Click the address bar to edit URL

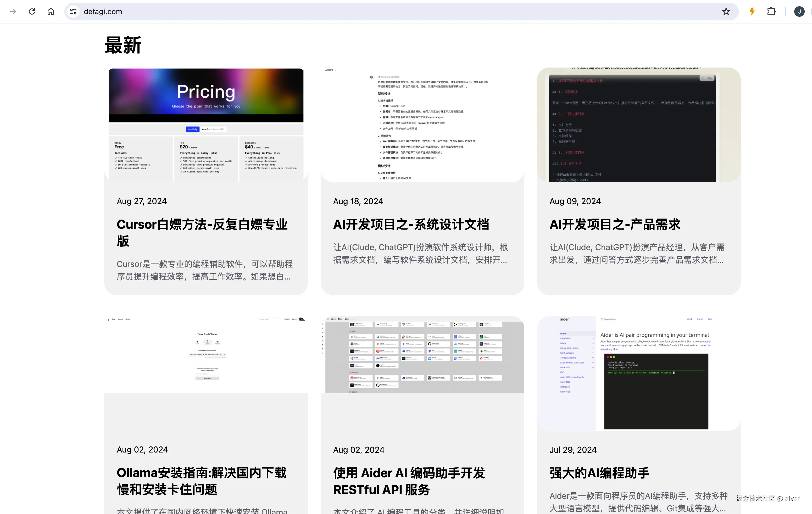click(236, 11)
